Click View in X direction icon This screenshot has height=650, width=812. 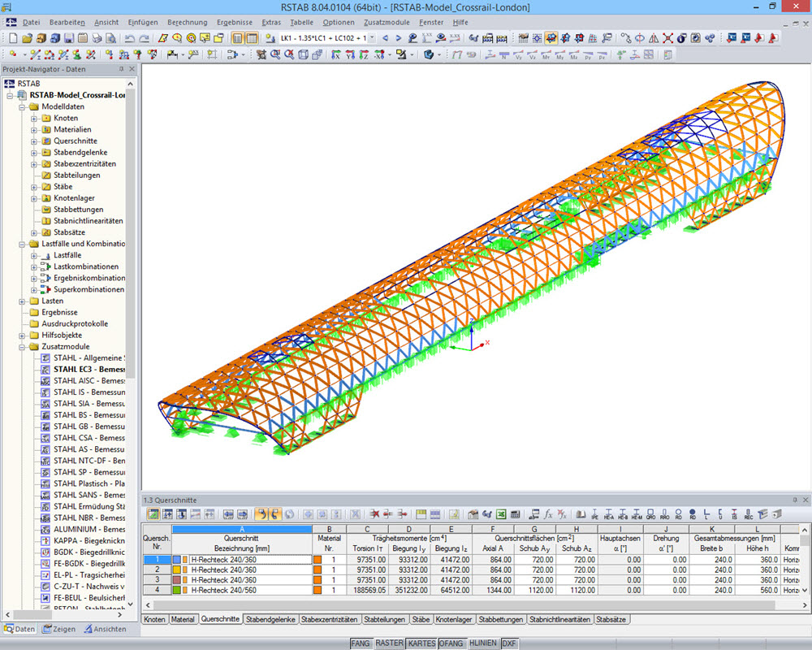[x=335, y=54]
